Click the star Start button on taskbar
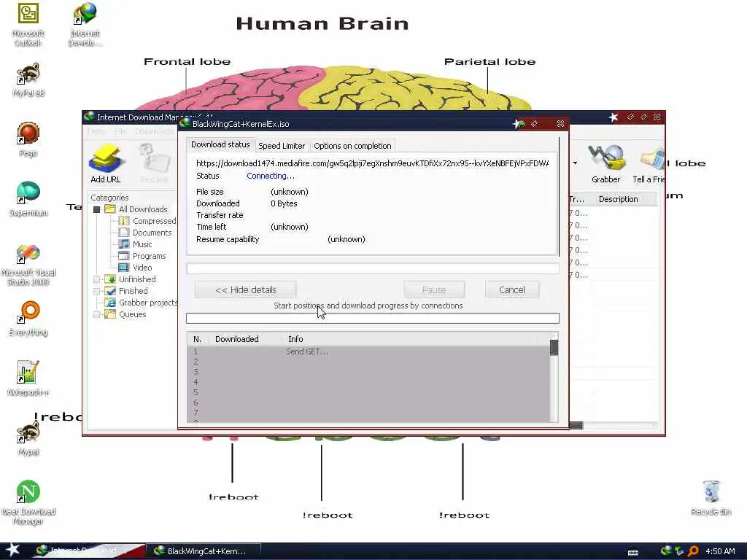Image resolution: width=747 pixels, height=560 pixels. coord(13,550)
